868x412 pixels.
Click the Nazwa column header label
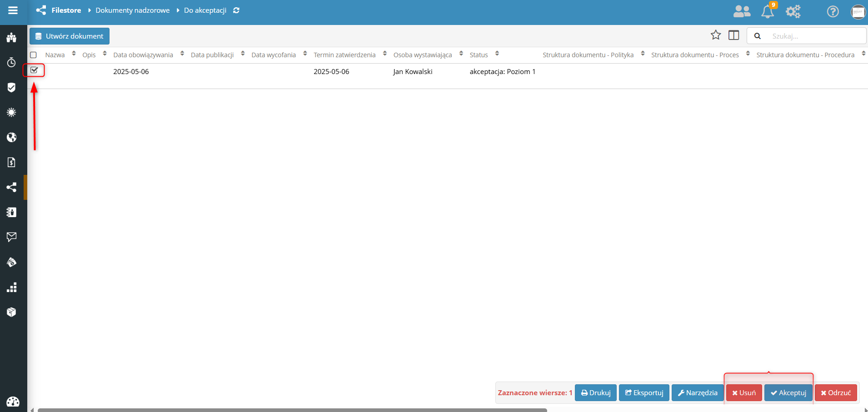(55, 55)
